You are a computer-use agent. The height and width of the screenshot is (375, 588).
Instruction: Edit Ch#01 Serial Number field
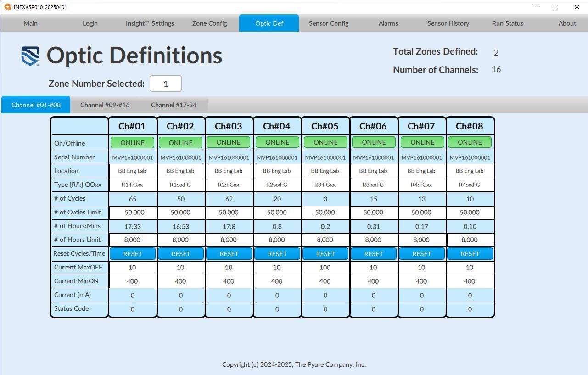pos(132,157)
